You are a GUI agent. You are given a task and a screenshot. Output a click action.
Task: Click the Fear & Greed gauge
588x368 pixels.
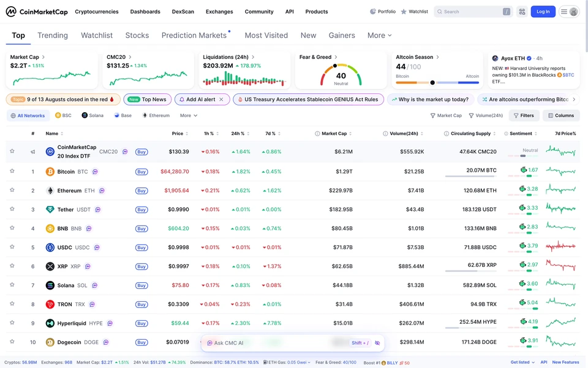(x=341, y=74)
